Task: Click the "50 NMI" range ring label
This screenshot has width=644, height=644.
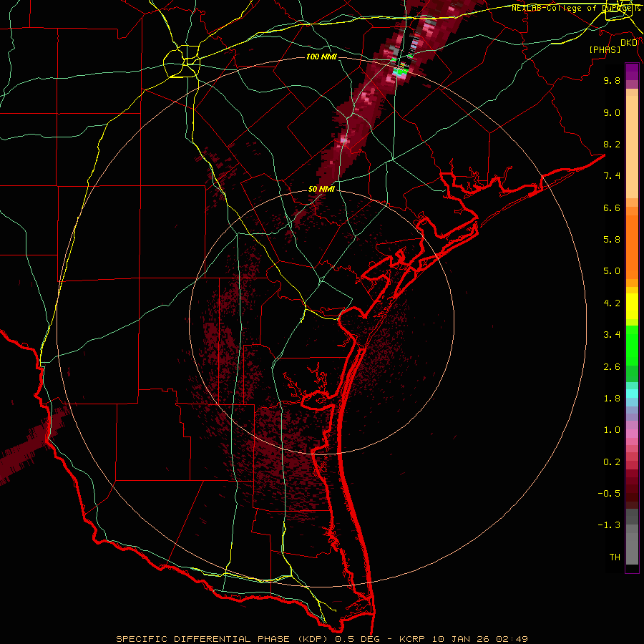Action: (321, 189)
